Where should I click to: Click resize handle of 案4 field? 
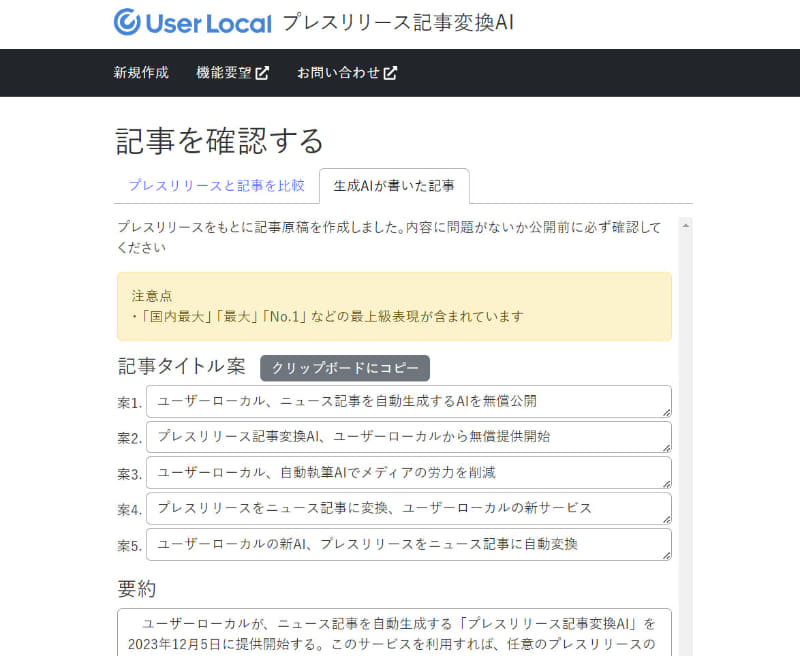click(666, 519)
